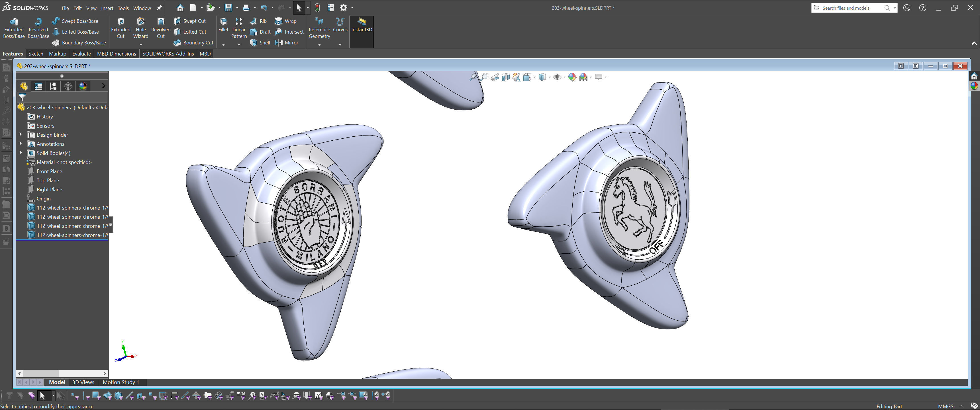Screen dimensions: 980x410
Task: Expand the Annotations tree node
Action: click(x=21, y=144)
